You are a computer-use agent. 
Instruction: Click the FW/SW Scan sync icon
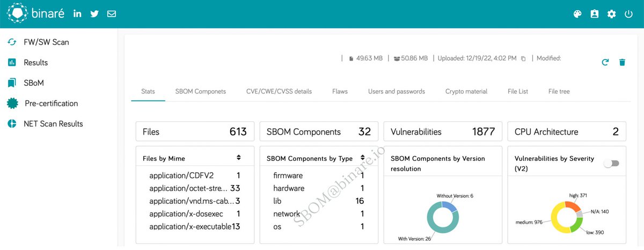(x=12, y=42)
